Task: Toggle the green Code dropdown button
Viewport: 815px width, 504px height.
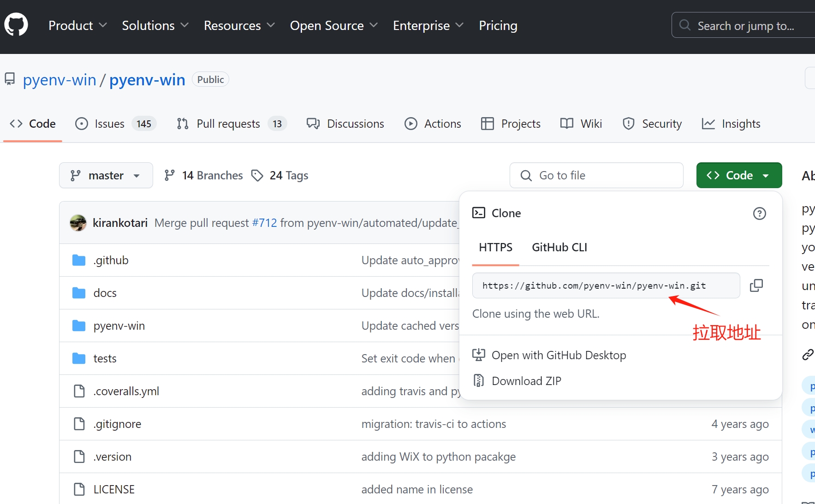Action: pyautogui.click(x=738, y=176)
